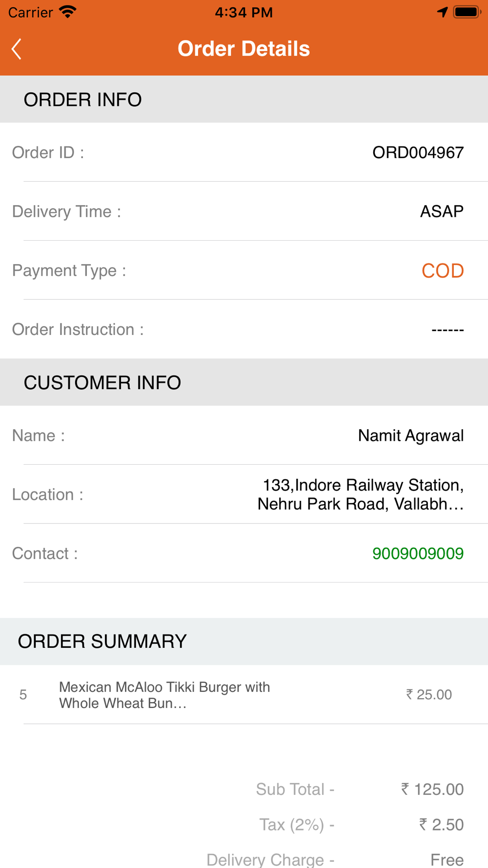Image resolution: width=488 pixels, height=868 pixels.
Task: Select the Order ID ORD004967 value
Action: click(418, 152)
